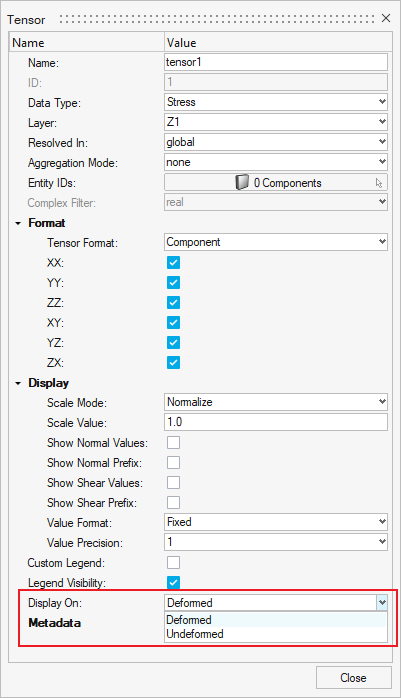Click the Components entity selector icon
The height and width of the screenshot is (698, 401).
pos(242,183)
